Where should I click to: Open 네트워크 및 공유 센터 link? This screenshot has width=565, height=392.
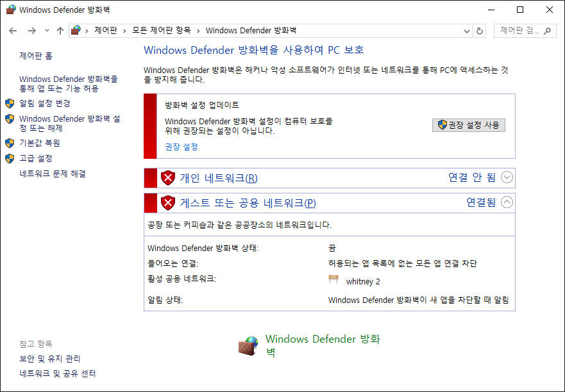[x=58, y=373]
